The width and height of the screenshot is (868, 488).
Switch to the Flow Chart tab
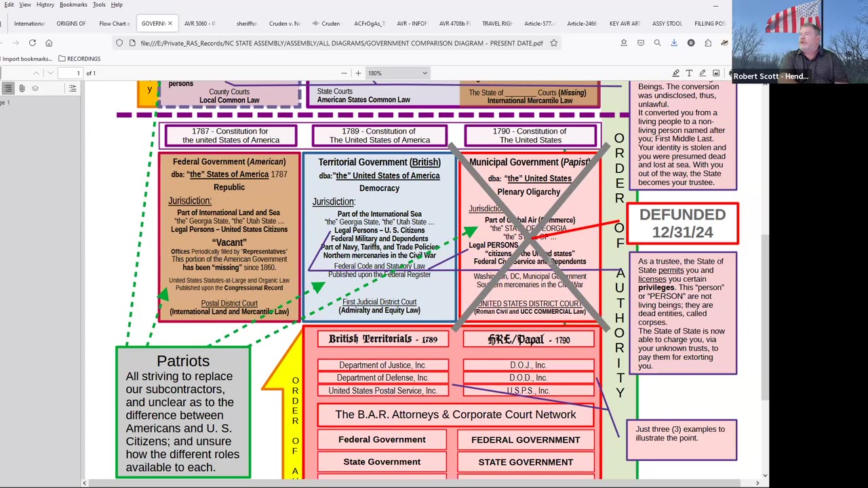point(114,23)
